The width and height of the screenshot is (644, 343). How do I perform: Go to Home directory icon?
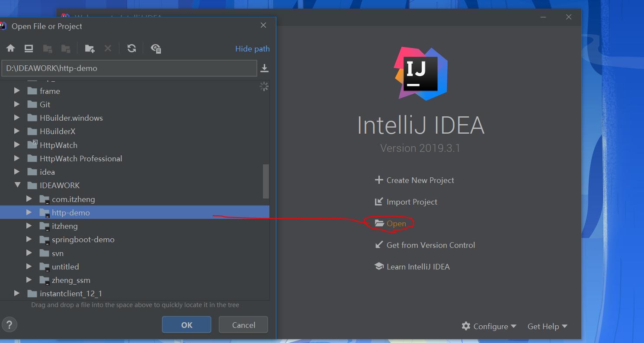[11, 48]
